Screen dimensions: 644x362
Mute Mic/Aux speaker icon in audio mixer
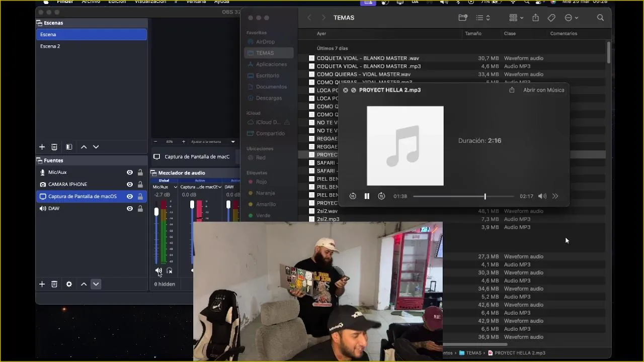coord(158,271)
